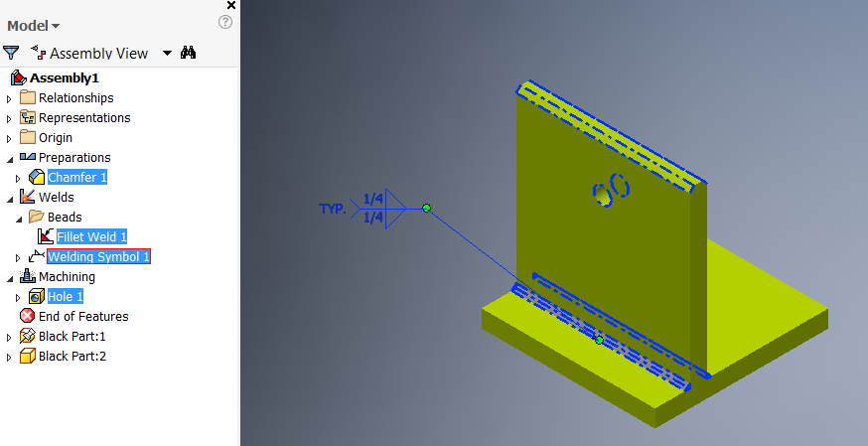Select the Welds label

tap(56, 198)
